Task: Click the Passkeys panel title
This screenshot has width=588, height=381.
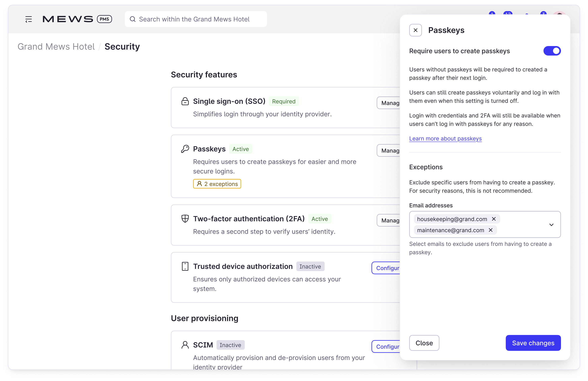Action: click(446, 30)
